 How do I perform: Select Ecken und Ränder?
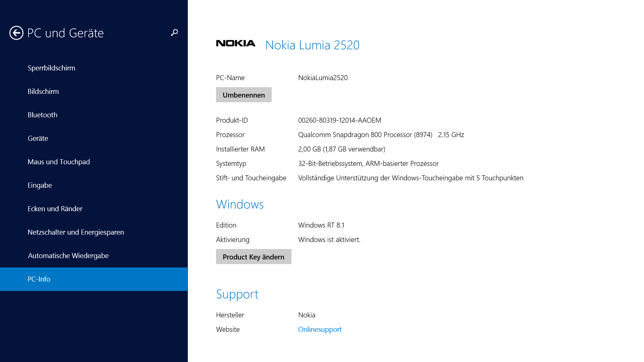pos(55,209)
